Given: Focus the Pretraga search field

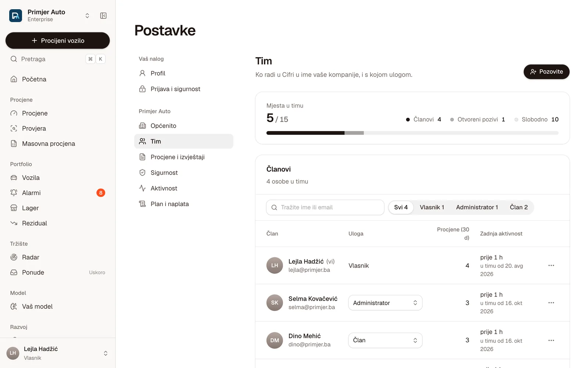Looking at the screenshot, I should point(58,59).
